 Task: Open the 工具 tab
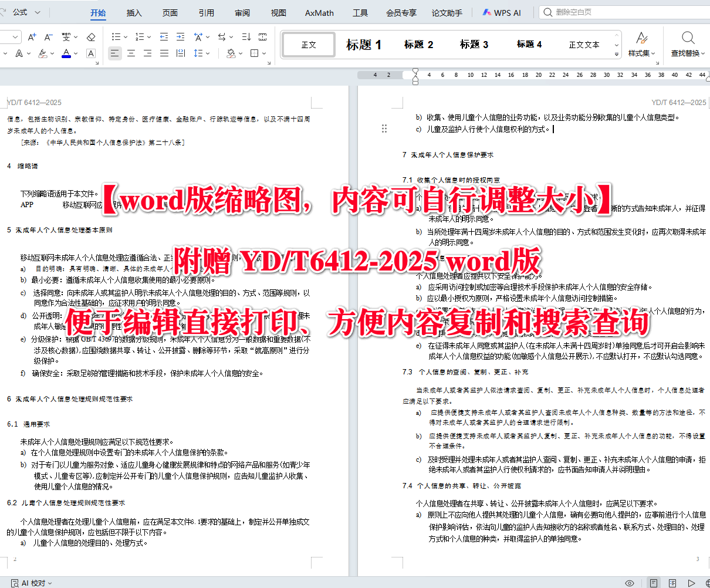360,12
